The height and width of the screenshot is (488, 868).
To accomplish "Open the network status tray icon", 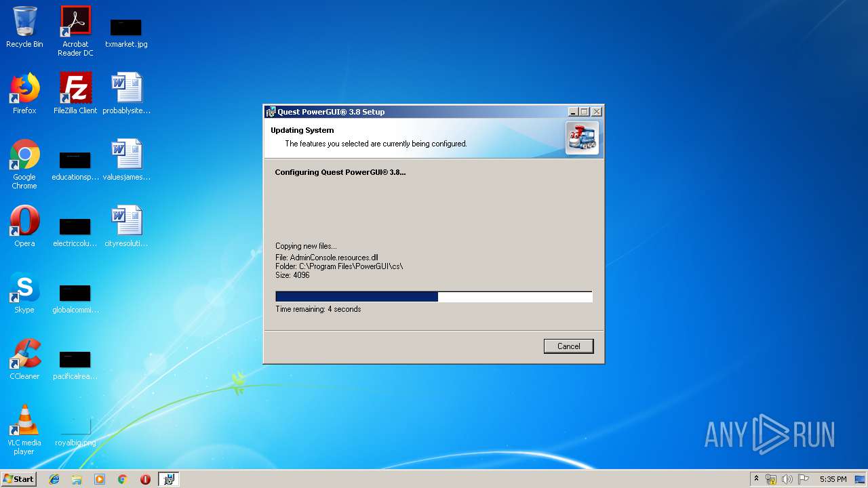I will (x=771, y=479).
